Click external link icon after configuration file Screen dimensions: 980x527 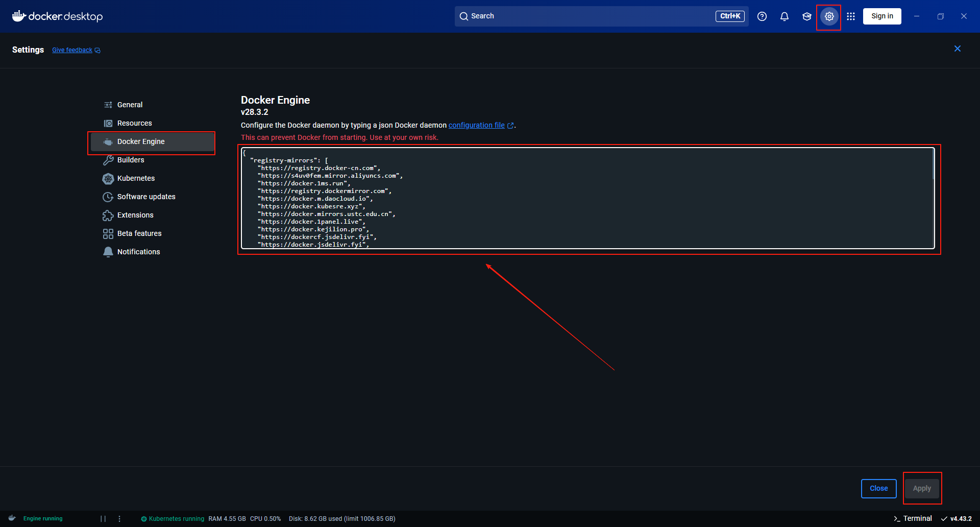[510, 126]
